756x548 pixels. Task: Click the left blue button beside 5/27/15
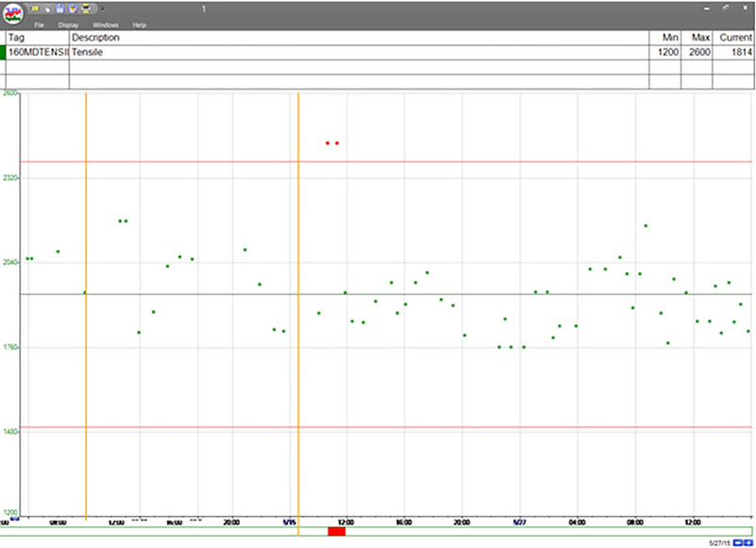tap(737, 543)
